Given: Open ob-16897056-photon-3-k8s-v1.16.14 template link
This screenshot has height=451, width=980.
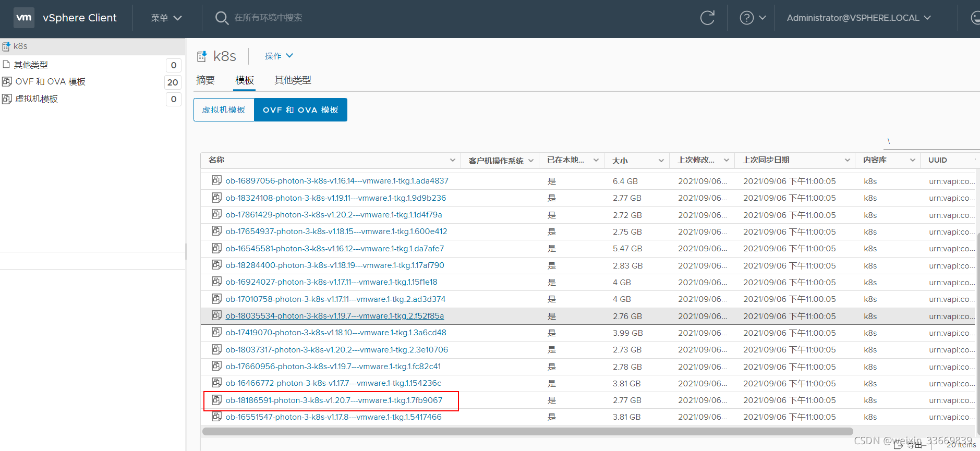Looking at the screenshot, I should [337, 180].
